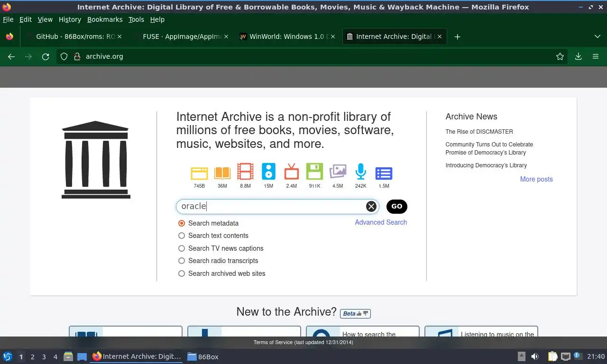Open the concerts microphone icon labeled 242K
The height and width of the screenshot is (364, 607).
pos(361,172)
